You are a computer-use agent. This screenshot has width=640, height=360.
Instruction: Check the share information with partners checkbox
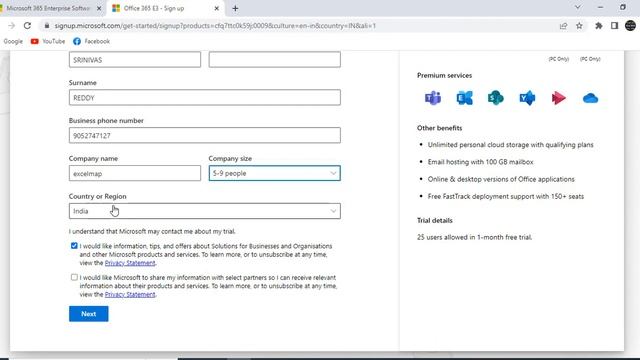click(74, 277)
